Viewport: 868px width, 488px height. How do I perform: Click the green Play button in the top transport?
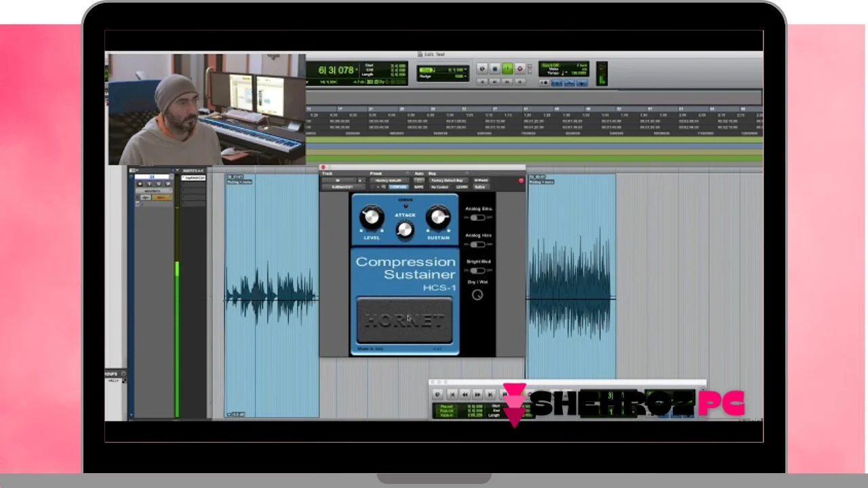(x=508, y=68)
